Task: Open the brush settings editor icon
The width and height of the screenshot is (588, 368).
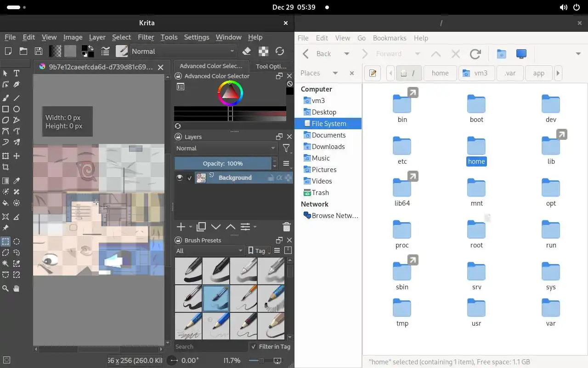Action: (105, 51)
